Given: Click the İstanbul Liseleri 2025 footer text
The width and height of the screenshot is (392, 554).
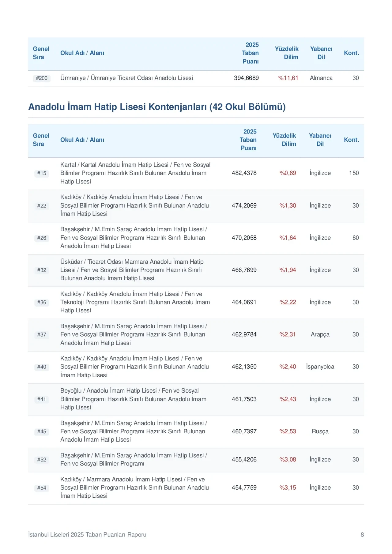Looking at the screenshot, I should 87,534.
